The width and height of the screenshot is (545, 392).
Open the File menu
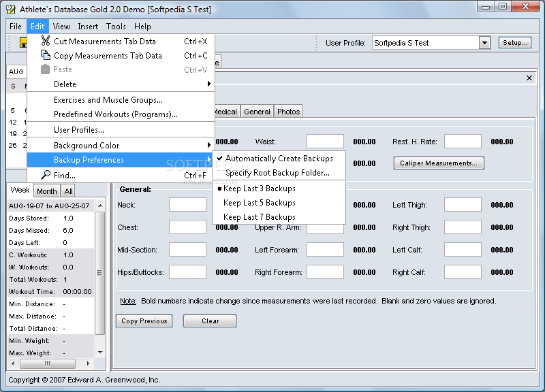pyautogui.click(x=15, y=27)
